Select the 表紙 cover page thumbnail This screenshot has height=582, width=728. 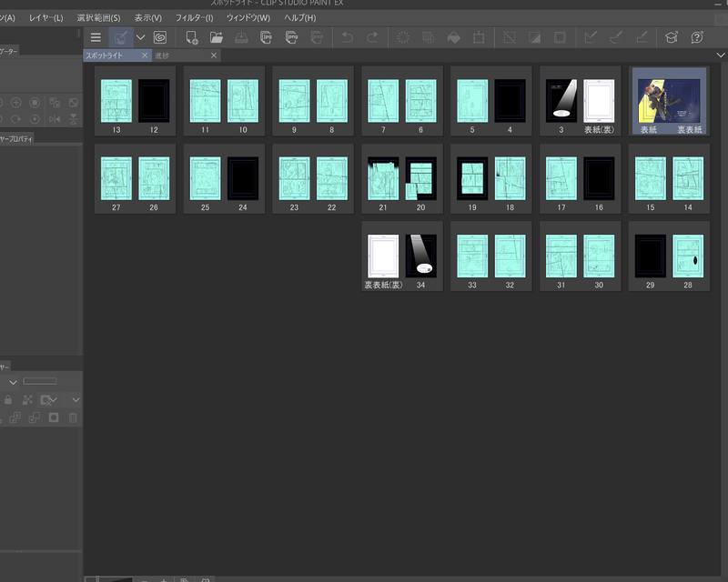click(x=669, y=101)
